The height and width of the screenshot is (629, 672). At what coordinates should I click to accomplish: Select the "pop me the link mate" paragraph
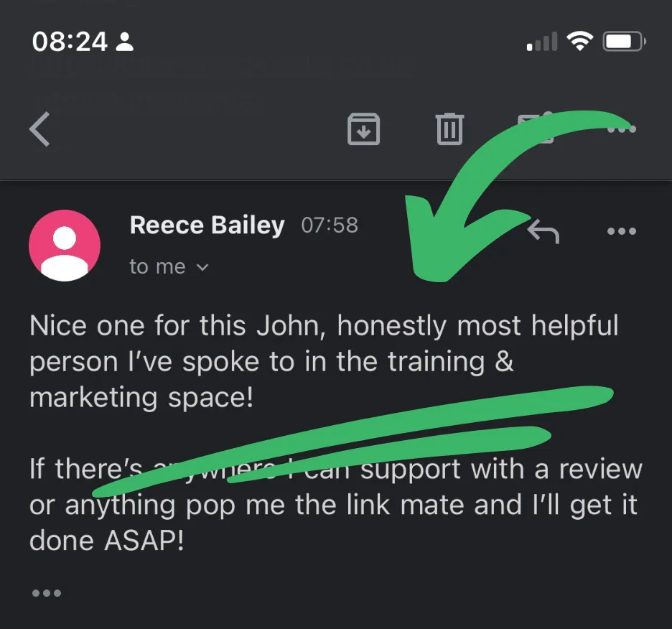(335, 504)
